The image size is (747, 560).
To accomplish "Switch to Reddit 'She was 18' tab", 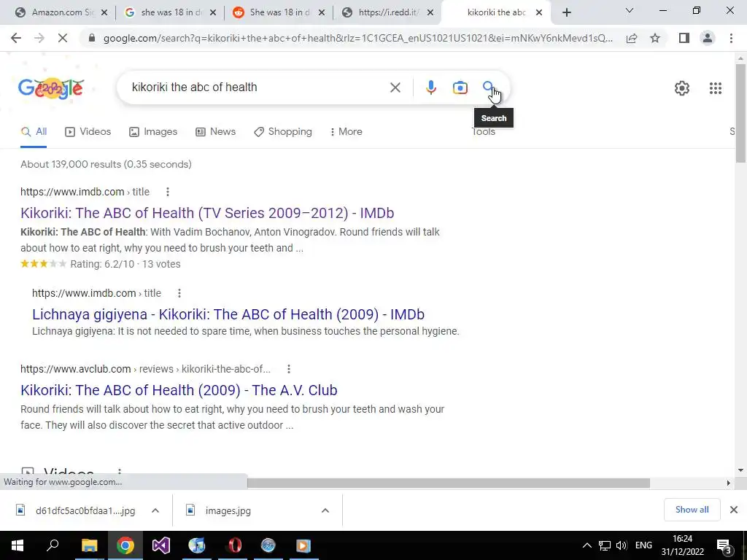I will (x=279, y=13).
